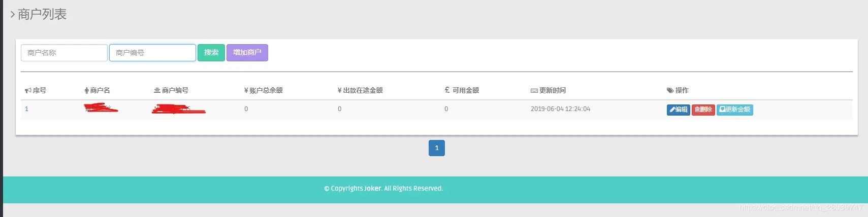Go to page 1 in pagination
The width and height of the screenshot is (868, 217).
pos(437,148)
